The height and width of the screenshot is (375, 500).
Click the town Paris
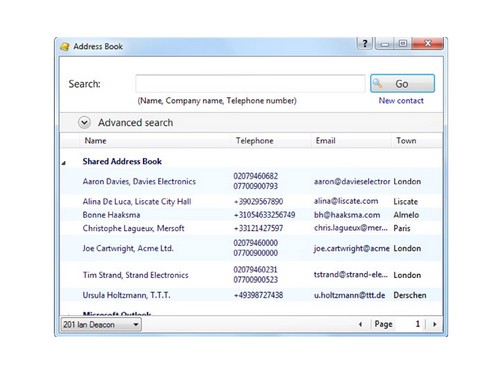click(x=402, y=228)
